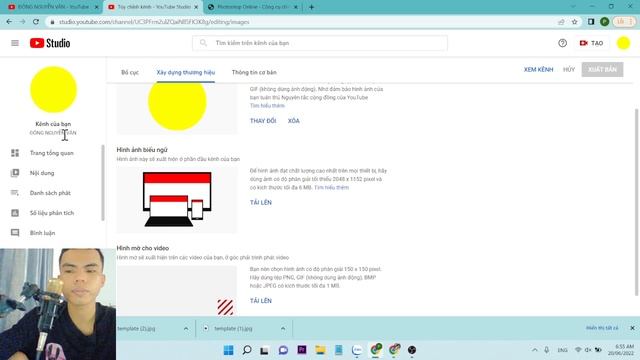Click the TẠO create button

tap(591, 43)
